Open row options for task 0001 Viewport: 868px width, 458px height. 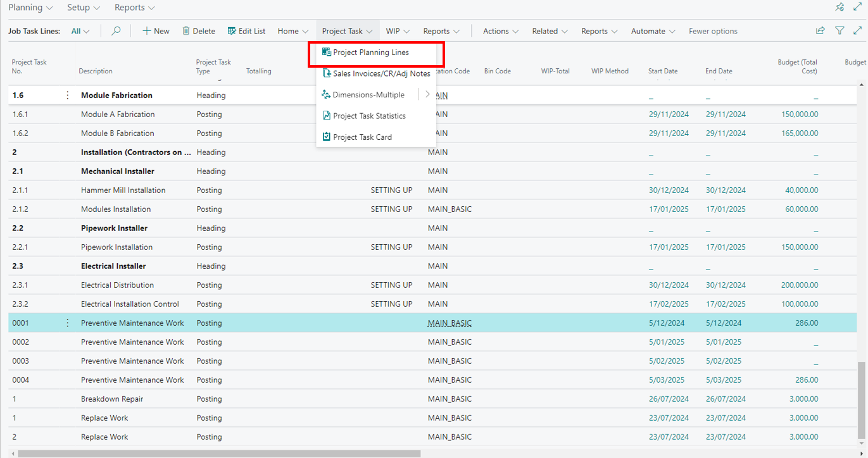[x=68, y=323]
